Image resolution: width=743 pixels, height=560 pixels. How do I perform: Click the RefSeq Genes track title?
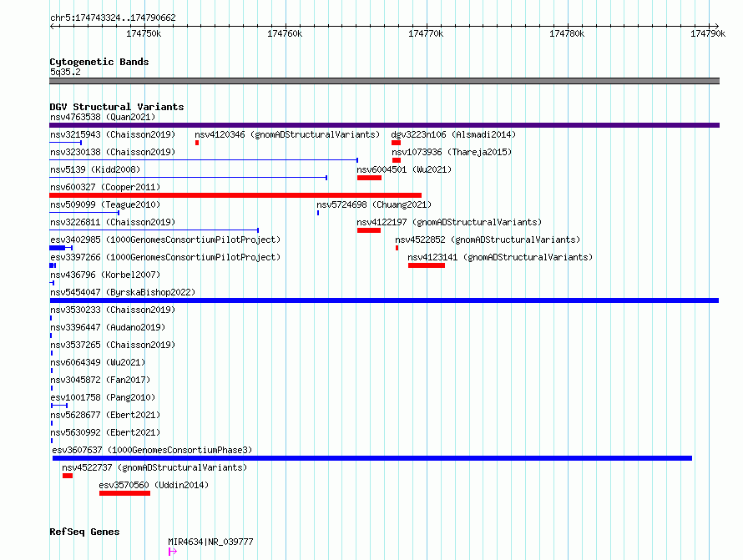[84, 532]
